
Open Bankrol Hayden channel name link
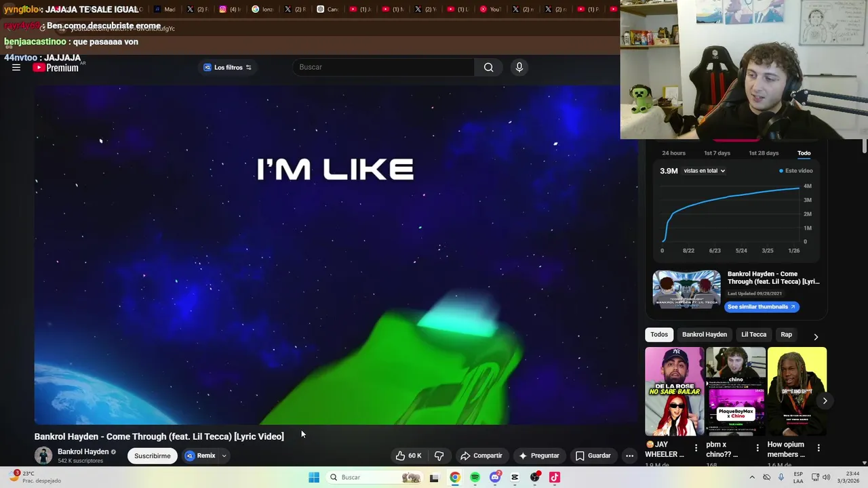tap(83, 451)
